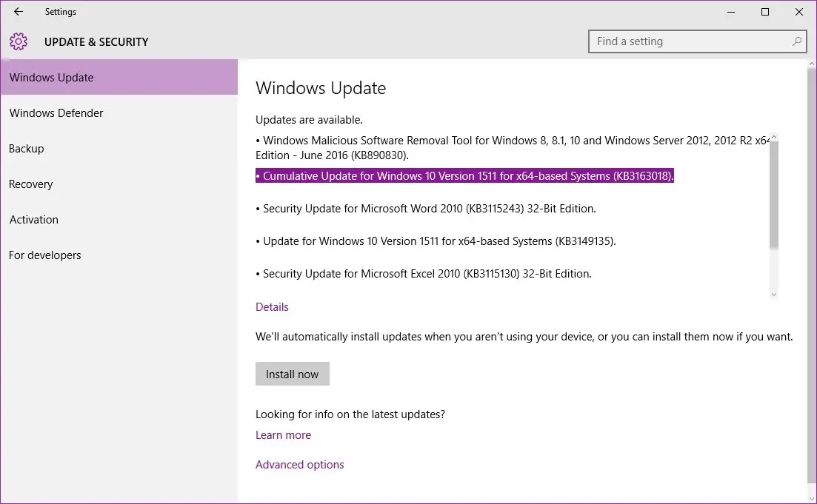Open the Backup section

[x=119, y=149]
